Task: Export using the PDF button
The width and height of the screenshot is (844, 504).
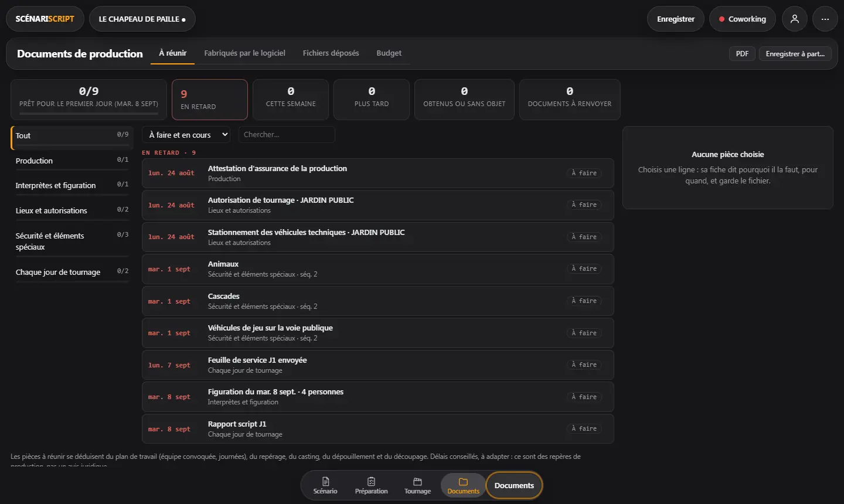Action: coord(742,53)
